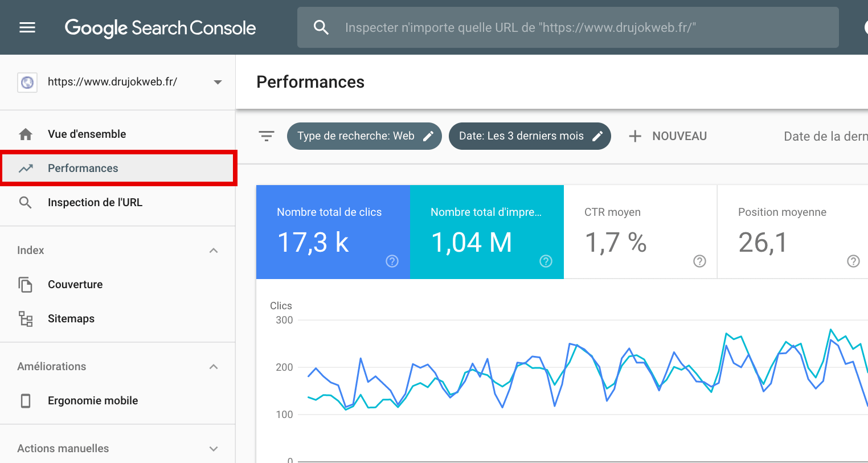Expand the Actions manuelles section
This screenshot has height=463, width=868.
[214, 449]
